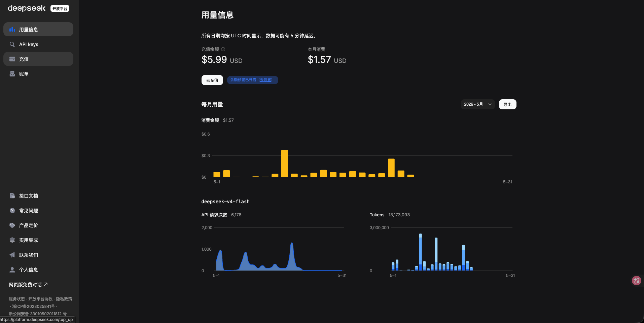Click the tag icon beside 产品定价
Screen dimensions: 644x323
pos(12,225)
